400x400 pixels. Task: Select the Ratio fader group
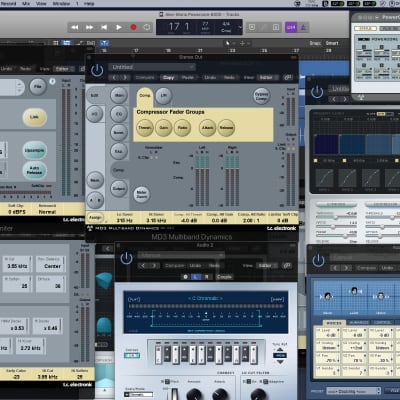point(182,128)
